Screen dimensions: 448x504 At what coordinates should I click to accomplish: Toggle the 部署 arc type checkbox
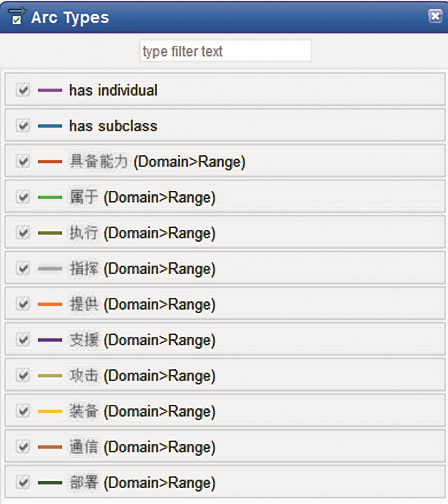pyautogui.click(x=23, y=482)
